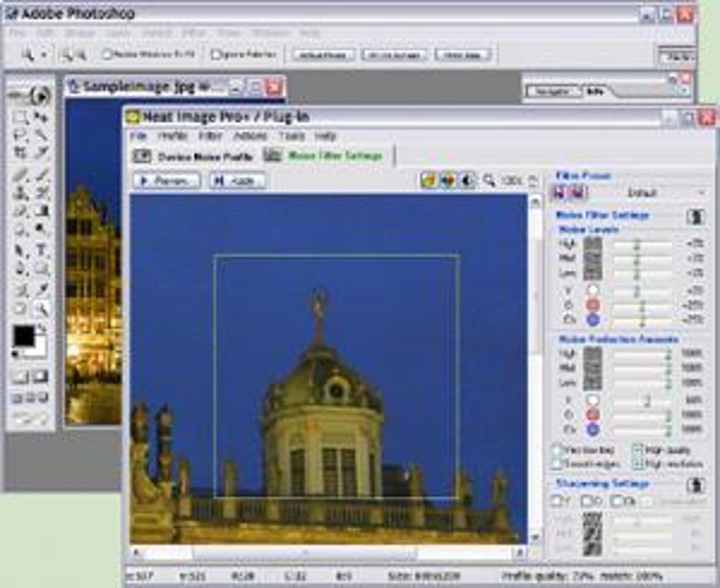Switch to Device Noise Profile tab
This screenshot has width=720, height=588.
click(x=193, y=157)
